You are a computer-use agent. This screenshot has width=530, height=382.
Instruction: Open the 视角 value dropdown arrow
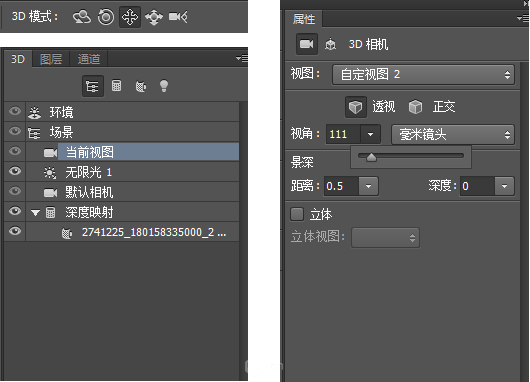pyautogui.click(x=370, y=135)
